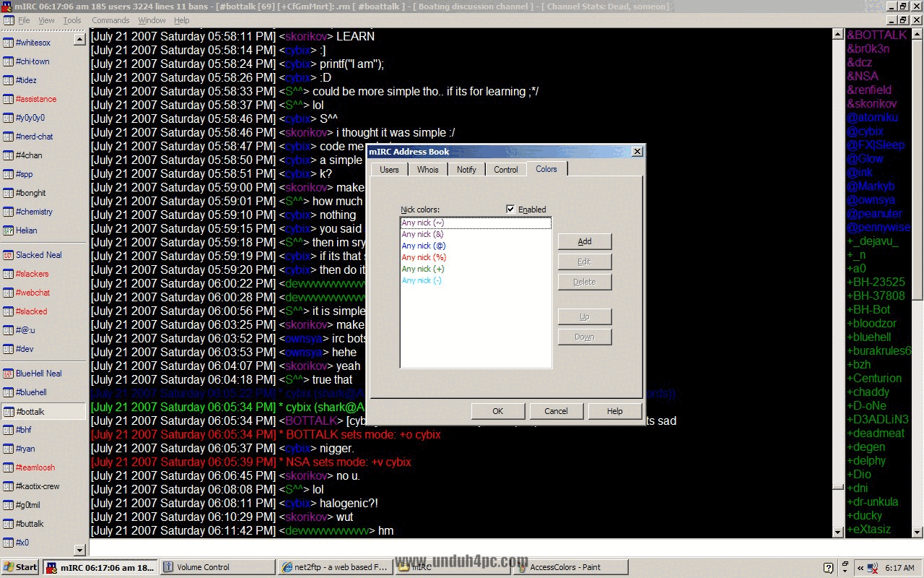Screen dimensions: 924x578
Task: Switch to the #buttalk channel
Action: pyautogui.click(x=43, y=524)
